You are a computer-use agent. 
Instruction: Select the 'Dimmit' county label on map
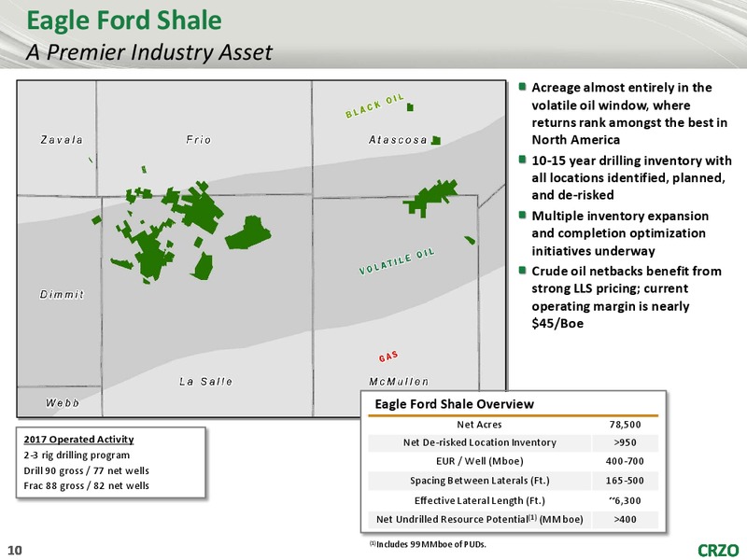[x=62, y=294]
